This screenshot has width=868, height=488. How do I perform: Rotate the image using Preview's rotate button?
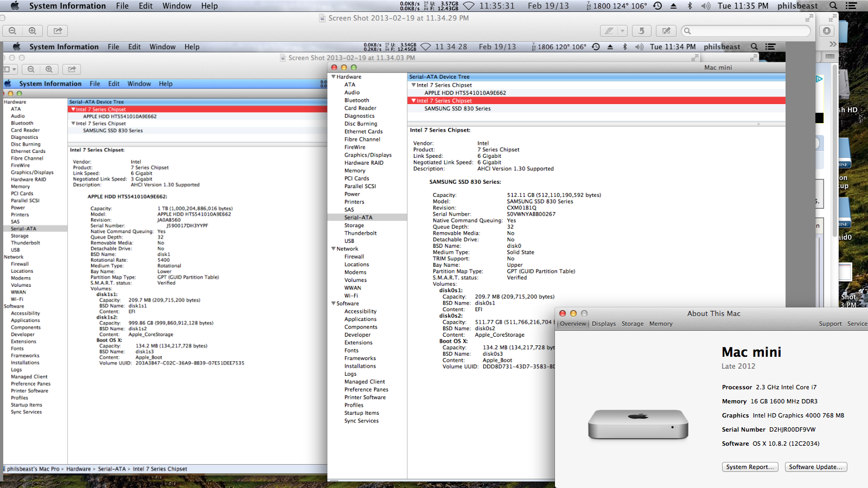click(641, 31)
